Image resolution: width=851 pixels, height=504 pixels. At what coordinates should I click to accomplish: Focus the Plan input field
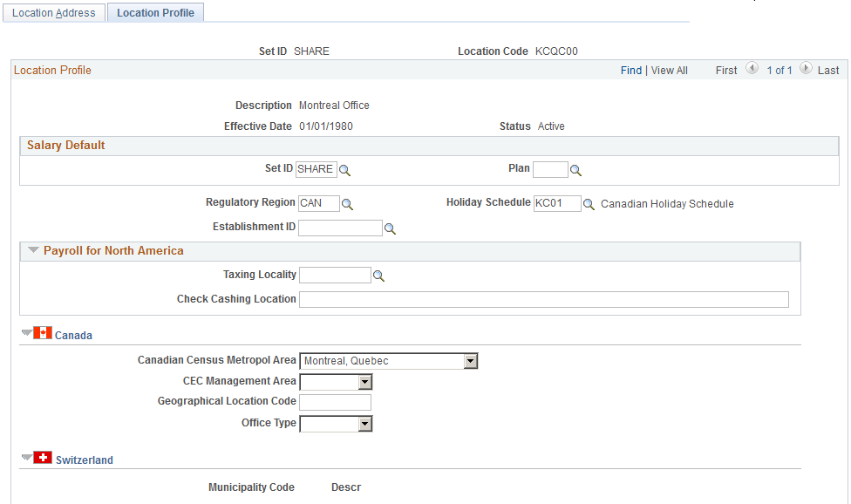(550, 169)
